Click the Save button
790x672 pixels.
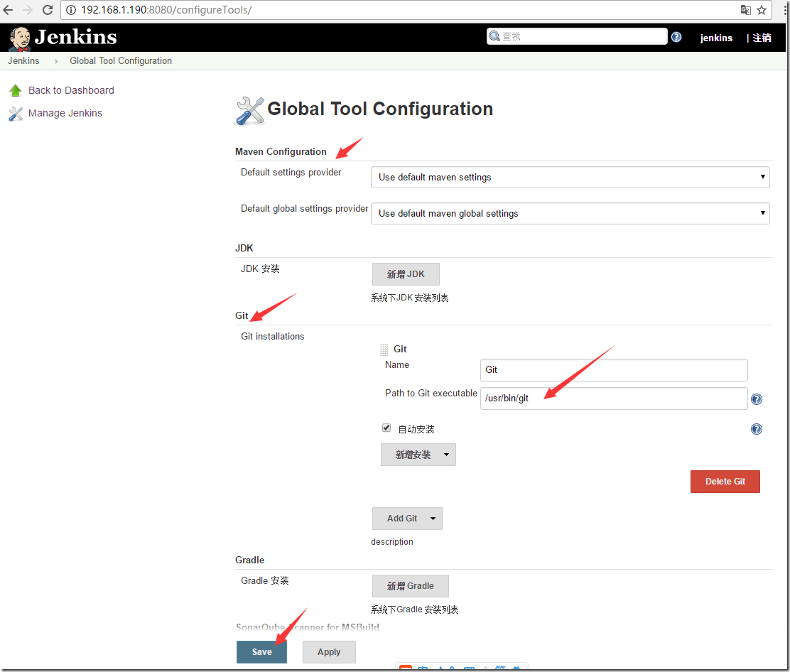click(x=261, y=652)
